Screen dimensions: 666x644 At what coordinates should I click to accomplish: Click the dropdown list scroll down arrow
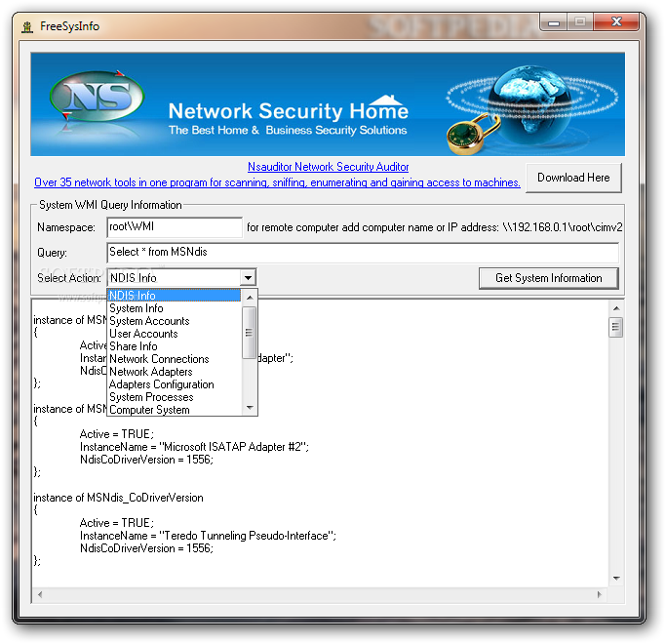coord(250,408)
